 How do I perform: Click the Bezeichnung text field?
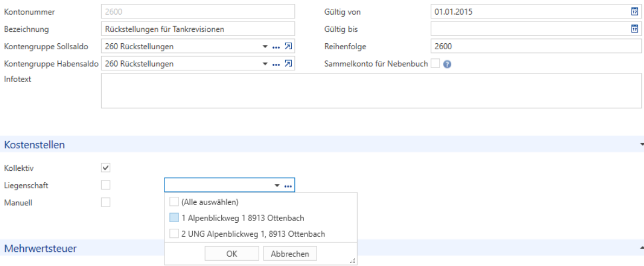[198, 29]
